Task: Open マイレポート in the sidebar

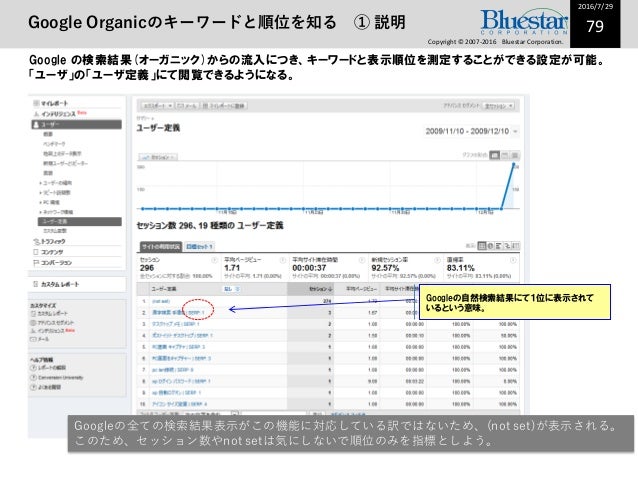Action: 54,103
